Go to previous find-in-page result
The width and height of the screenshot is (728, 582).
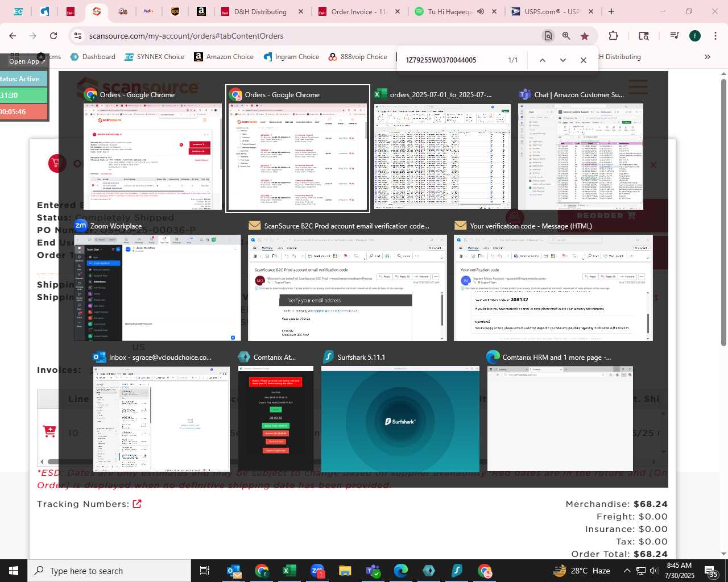pos(542,60)
